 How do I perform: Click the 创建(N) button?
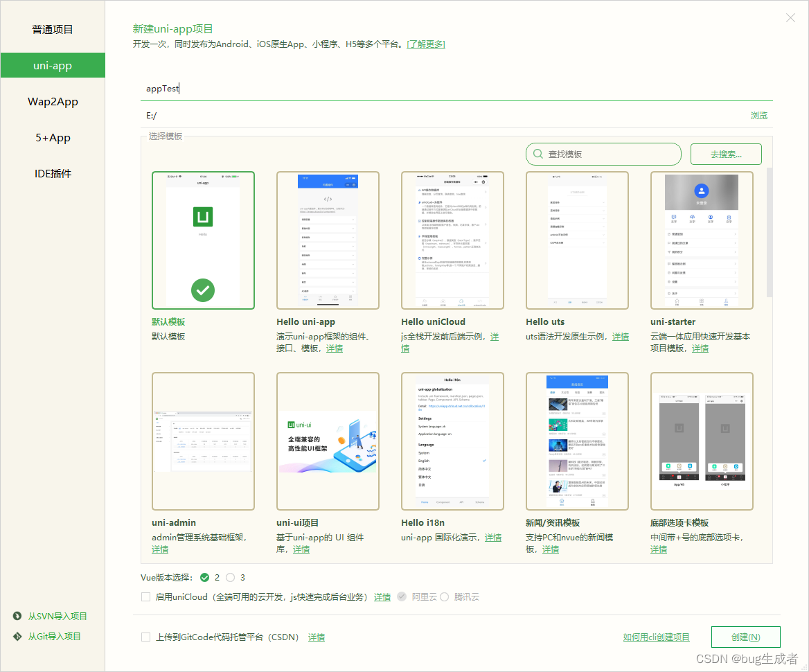tap(746, 637)
